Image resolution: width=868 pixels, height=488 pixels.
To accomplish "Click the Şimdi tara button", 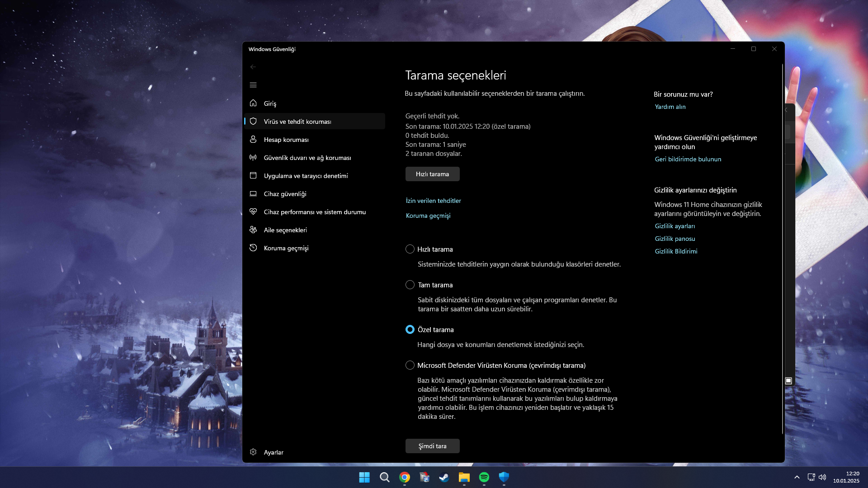I will tap(432, 446).
